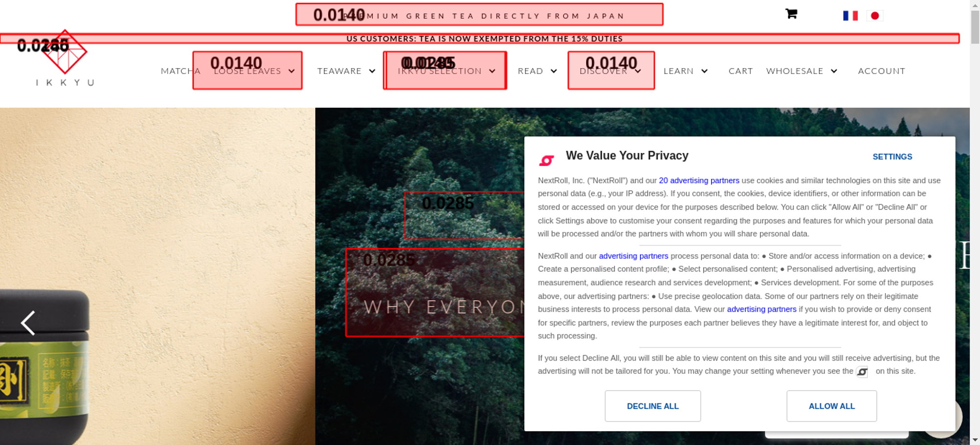Click the Decline All button
980x445 pixels.
pyautogui.click(x=653, y=406)
